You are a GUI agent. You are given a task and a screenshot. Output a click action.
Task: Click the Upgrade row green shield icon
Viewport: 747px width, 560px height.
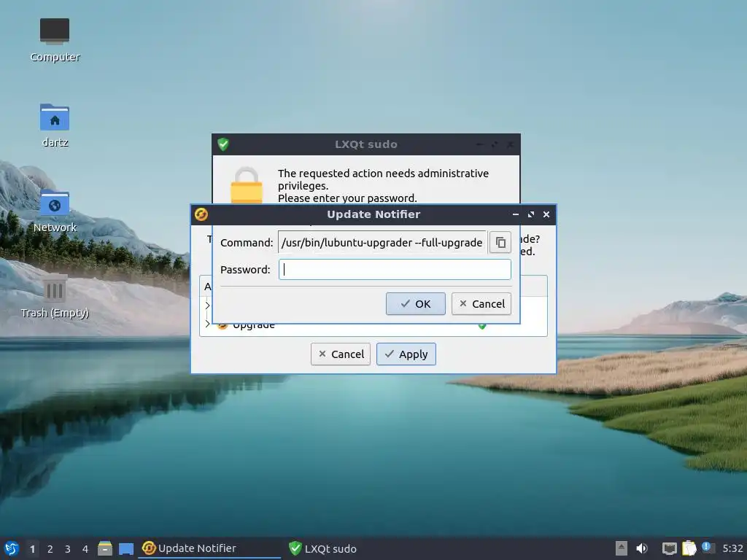point(482,326)
